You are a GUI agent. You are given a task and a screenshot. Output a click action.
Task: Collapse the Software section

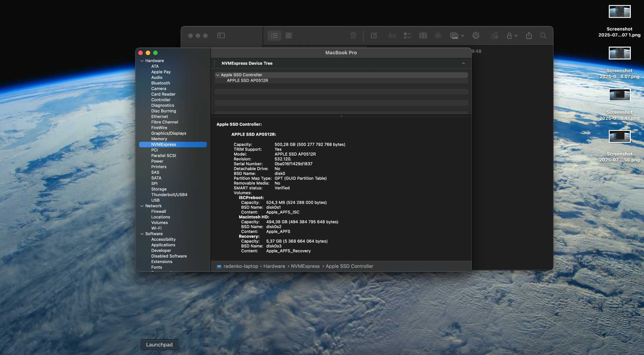click(142, 234)
